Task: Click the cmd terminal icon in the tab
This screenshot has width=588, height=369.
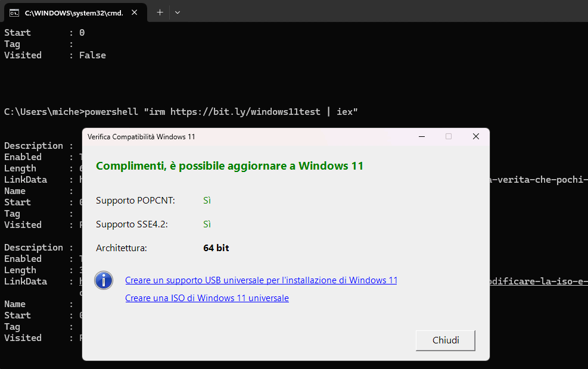Action: (14, 12)
